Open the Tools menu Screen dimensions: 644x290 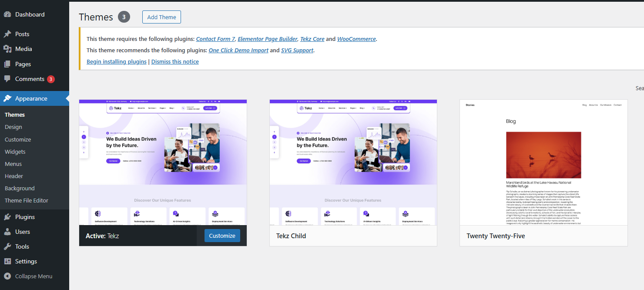tap(34, 246)
